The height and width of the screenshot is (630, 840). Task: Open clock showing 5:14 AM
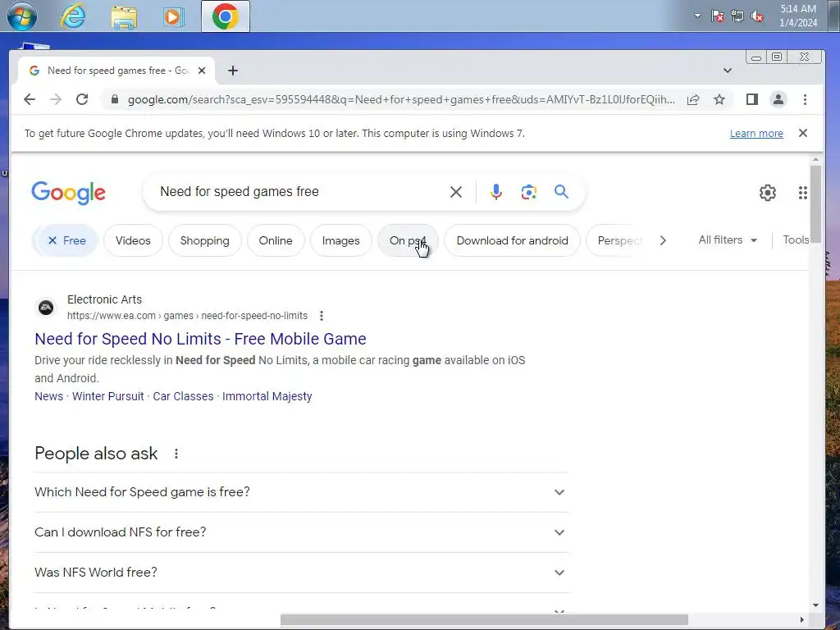tap(797, 16)
